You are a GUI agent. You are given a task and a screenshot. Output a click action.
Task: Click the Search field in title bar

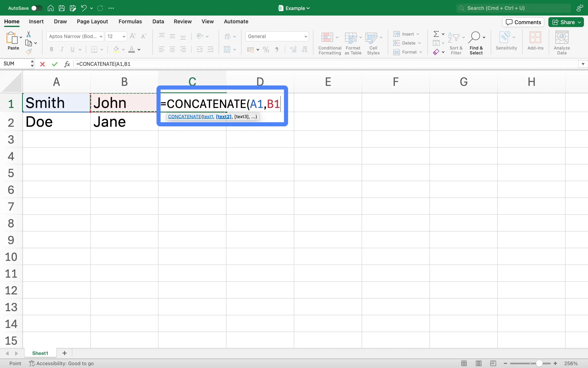[x=513, y=8]
